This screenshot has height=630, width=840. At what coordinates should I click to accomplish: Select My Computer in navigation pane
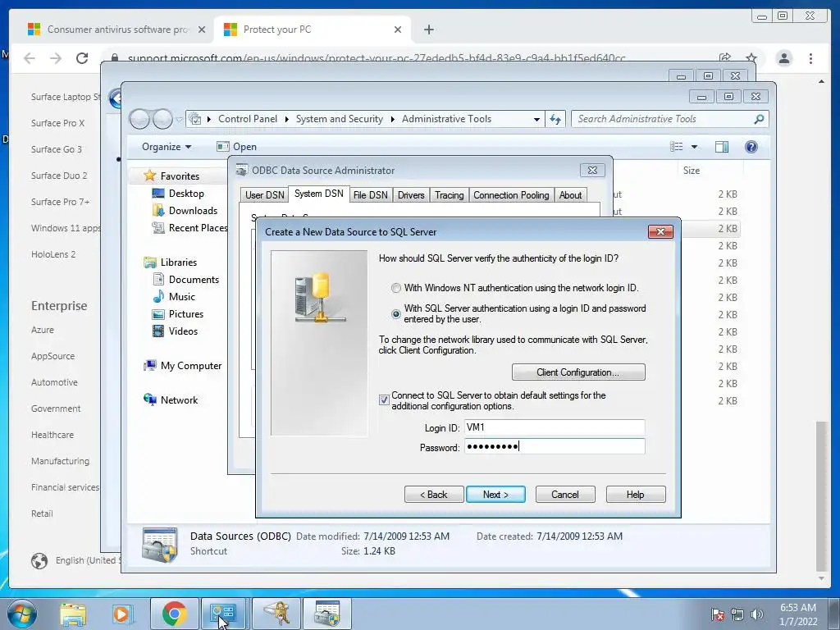[x=183, y=365]
